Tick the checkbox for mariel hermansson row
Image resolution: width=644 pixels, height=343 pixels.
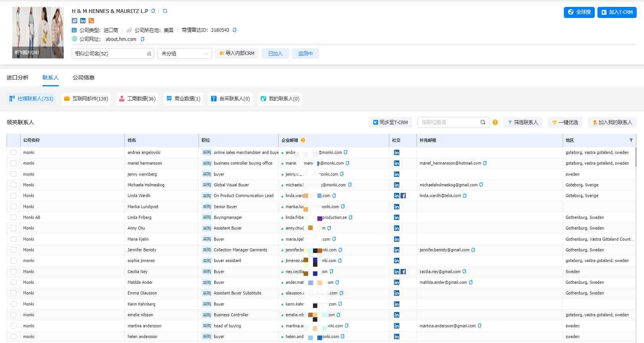pos(13,163)
